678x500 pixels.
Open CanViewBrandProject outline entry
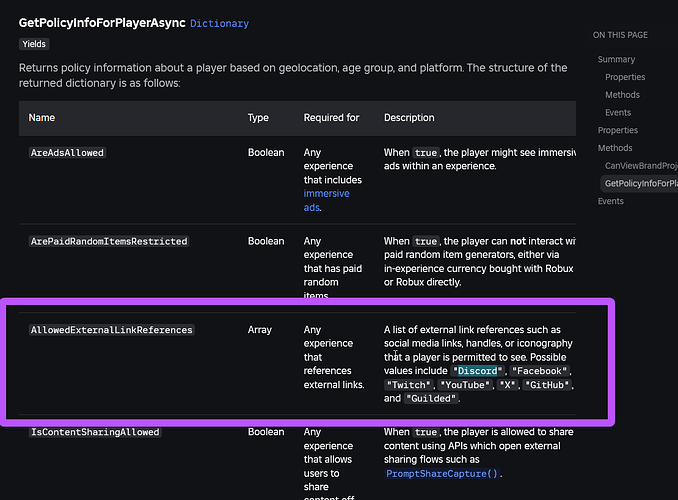click(x=641, y=166)
